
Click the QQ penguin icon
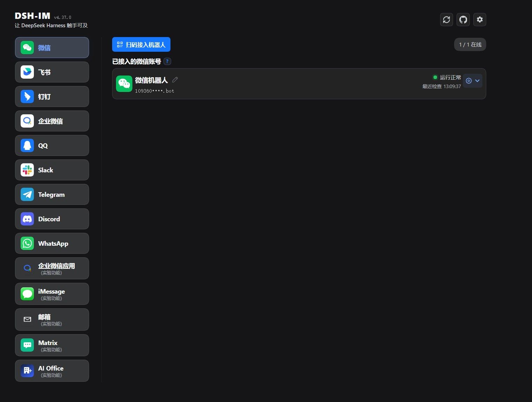[27, 145]
